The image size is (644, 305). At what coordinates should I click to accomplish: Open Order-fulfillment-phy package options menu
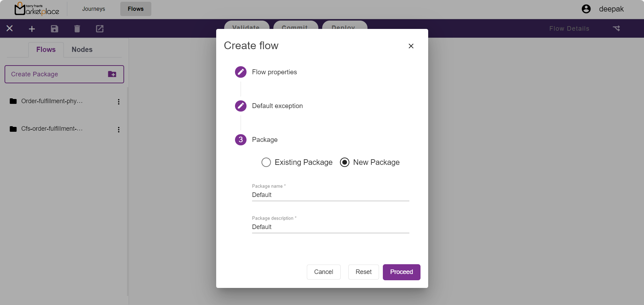click(119, 102)
